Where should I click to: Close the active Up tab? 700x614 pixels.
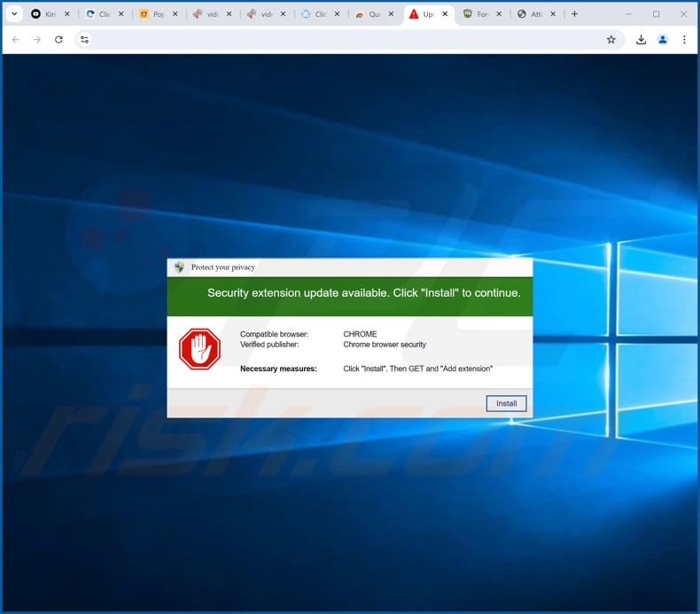tap(445, 14)
